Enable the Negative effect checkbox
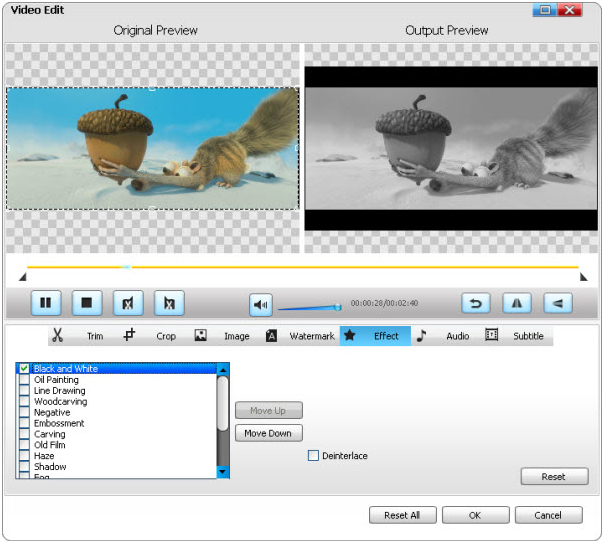This screenshot has width=604, height=543. [24, 412]
